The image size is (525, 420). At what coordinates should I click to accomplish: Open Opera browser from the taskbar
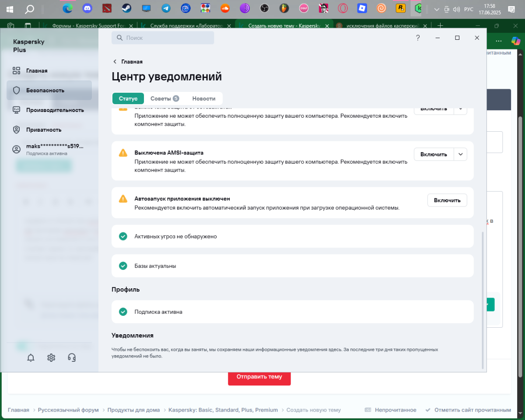click(343, 8)
